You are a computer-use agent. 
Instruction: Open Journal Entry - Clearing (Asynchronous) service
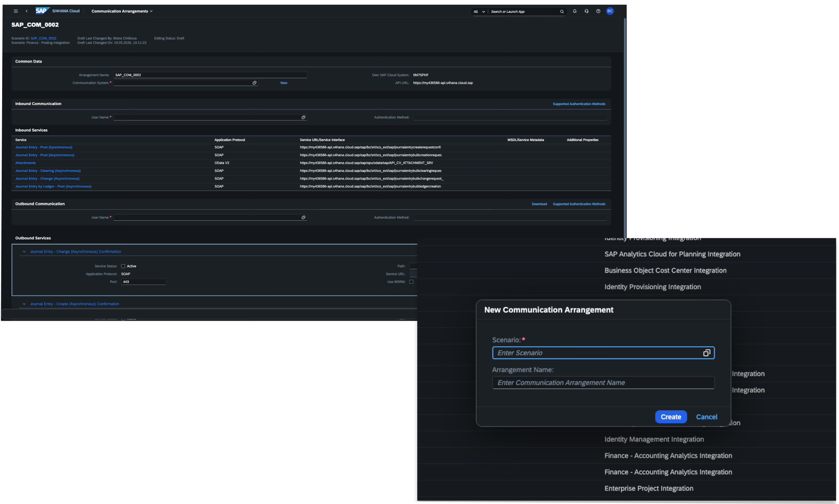pos(48,171)
